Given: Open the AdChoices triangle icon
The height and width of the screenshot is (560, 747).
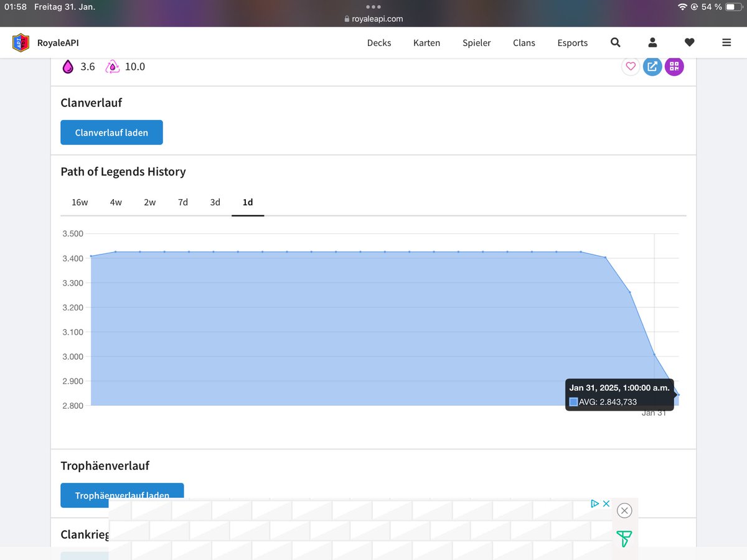Looking at the screenshot, I should (595, 503).
